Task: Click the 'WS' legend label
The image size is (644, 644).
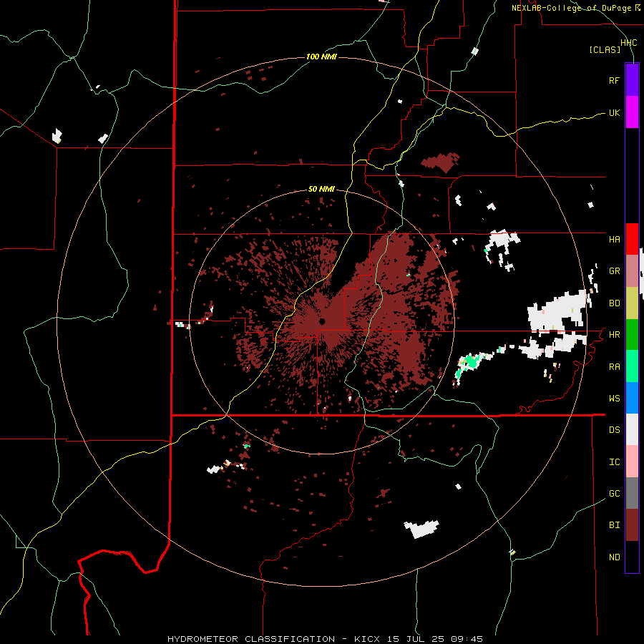Action: [614, 398]
